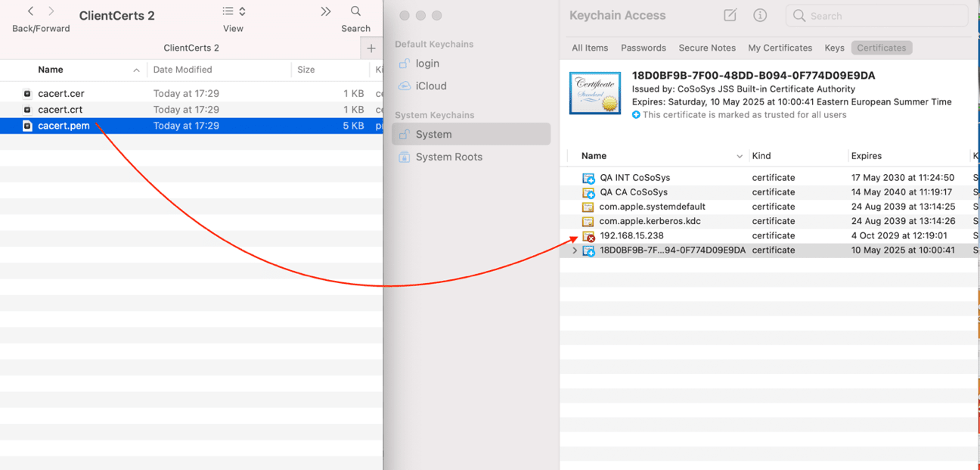Viewport: 980px width, 470px height.
Task: Select the com.apple.kerberos.kdc certificate icon
Action: coord(588,222)
